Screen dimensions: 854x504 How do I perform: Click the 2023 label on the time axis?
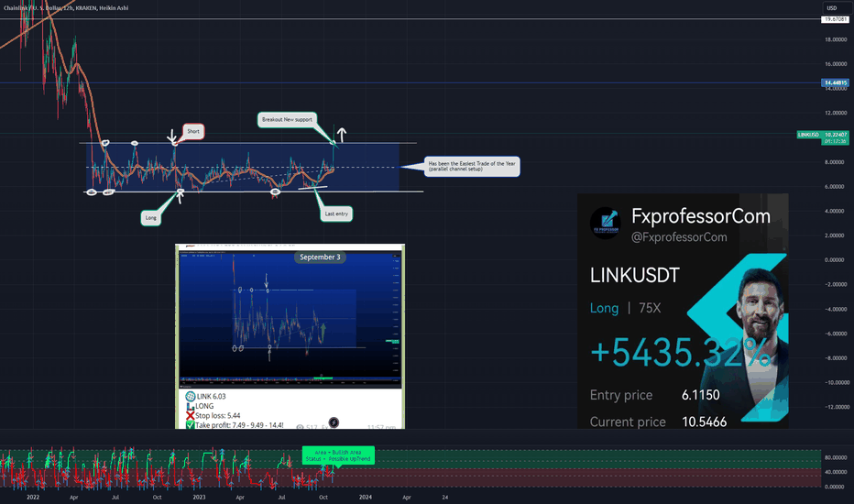coord(199,497)
